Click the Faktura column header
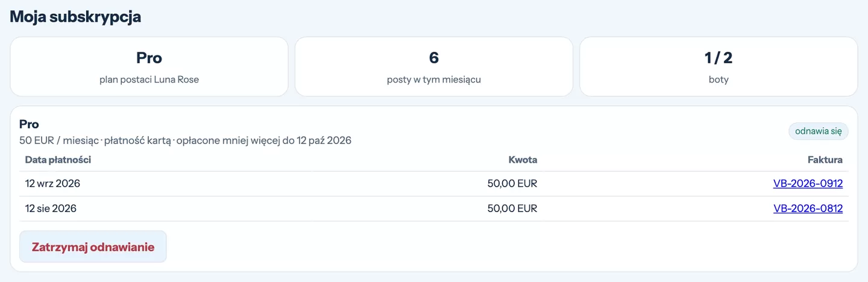Screen dimensions: 868x282 click(825, 160)
